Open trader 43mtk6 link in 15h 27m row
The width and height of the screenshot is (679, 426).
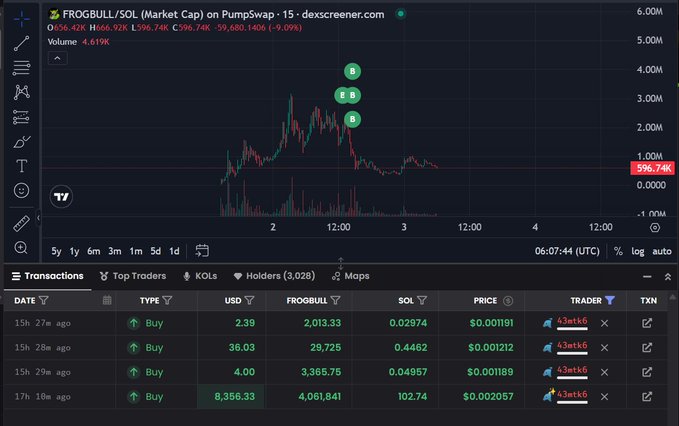(x=572, y=321)
